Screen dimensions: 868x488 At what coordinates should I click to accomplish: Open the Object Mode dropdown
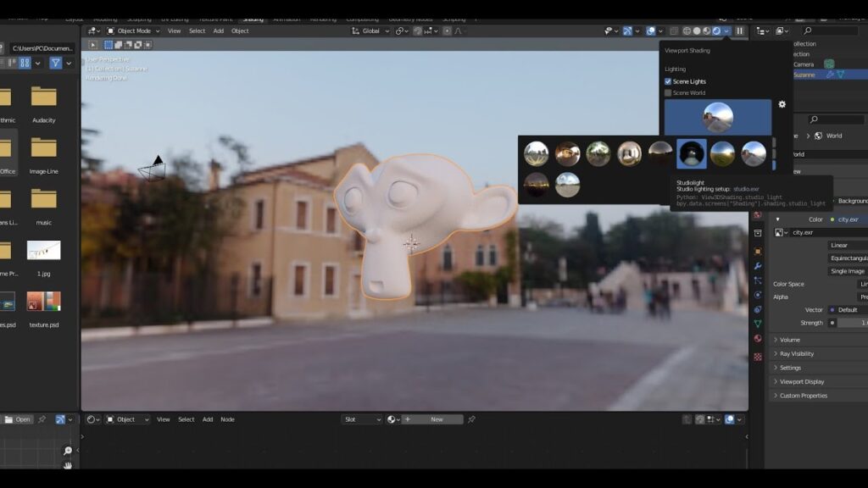133,31
